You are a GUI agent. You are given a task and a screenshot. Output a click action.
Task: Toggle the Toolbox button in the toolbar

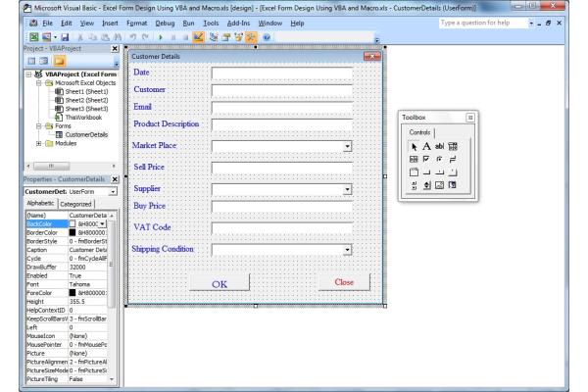coord(251,37)
